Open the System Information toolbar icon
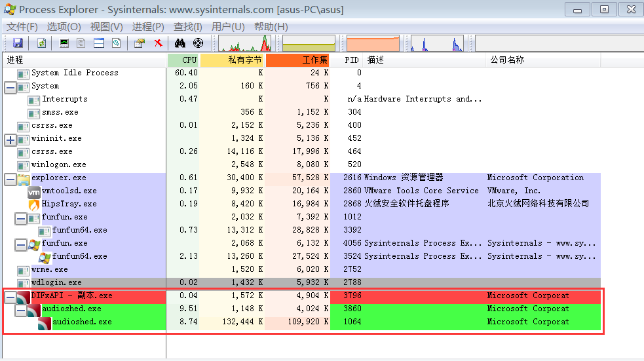The height and width of the screenshot is (361, 644). pyautogui.click(x=64, y=43)
